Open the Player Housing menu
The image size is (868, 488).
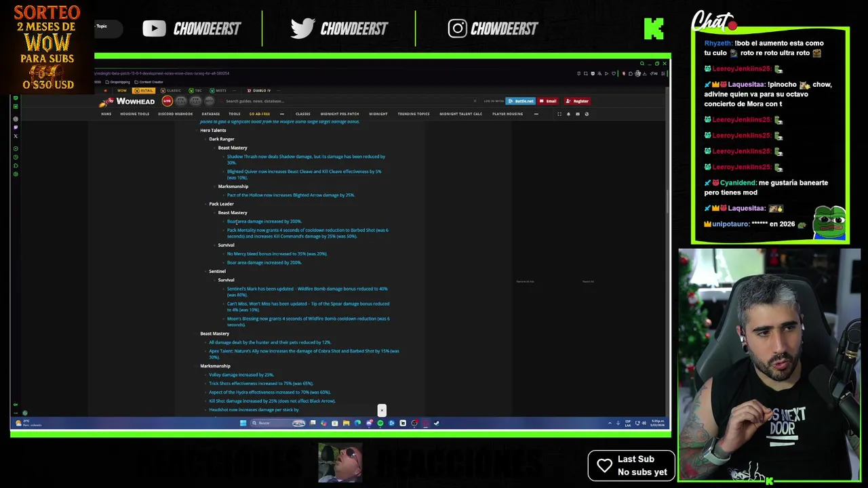pyautogui.click(x=507, y=114)
